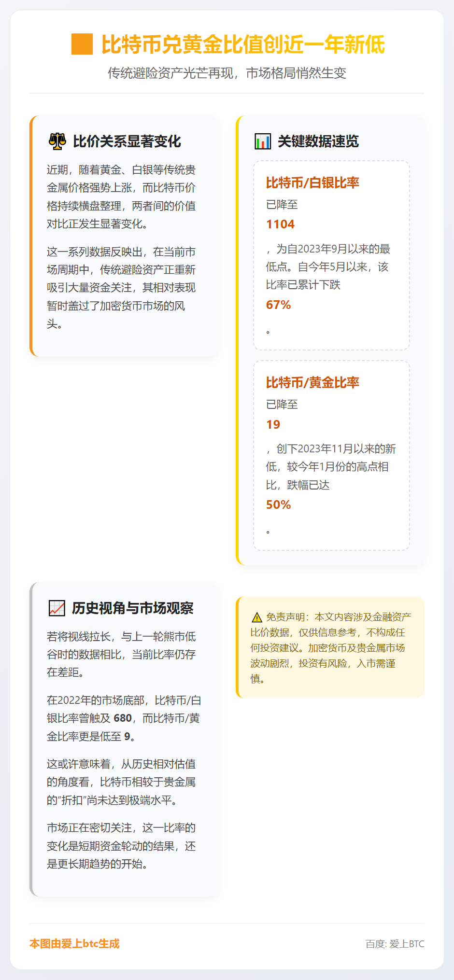The width and height of the screenshot is (454, 980).
Task: Click footer text 本图由爱上btc生成
Action: pos(74,944)
